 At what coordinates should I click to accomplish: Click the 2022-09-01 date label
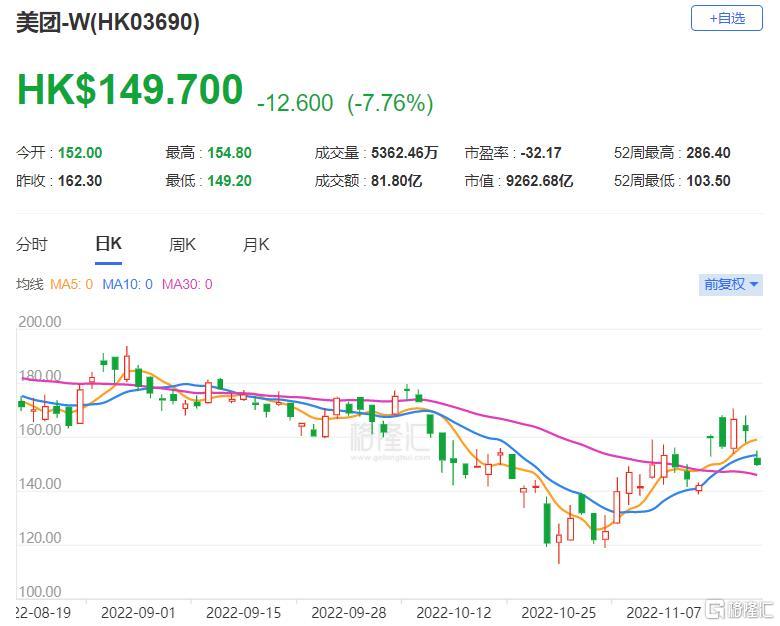click(x=138, y=613)
